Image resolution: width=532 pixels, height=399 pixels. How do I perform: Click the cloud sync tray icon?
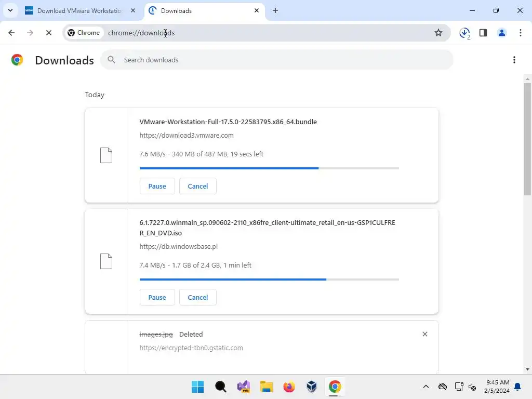coord(443,387)
